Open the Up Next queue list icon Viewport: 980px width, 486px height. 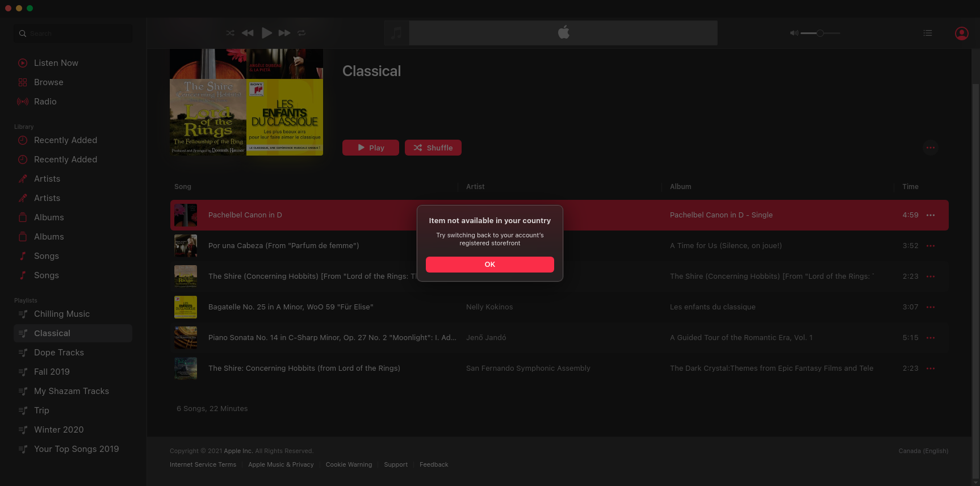pos(928,33)
